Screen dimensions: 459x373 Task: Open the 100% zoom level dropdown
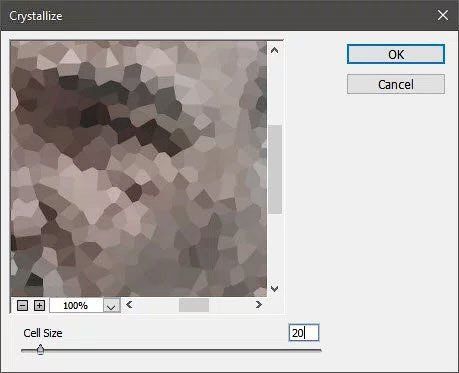(111, 305)
